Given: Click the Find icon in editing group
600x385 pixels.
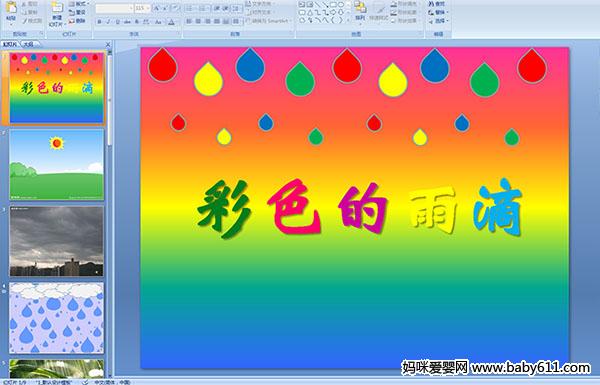Looking at the screenshot, I should click(x=437, y=4).
